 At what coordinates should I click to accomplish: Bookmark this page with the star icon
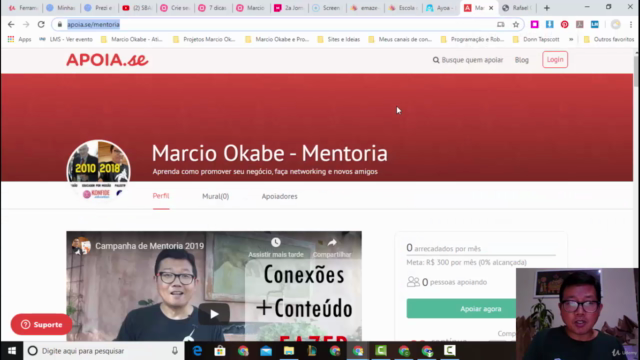coord(516,24)
